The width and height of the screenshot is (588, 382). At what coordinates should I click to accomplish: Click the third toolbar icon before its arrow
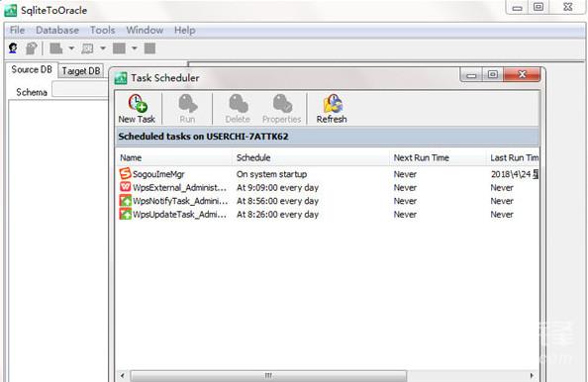point(56,48)
